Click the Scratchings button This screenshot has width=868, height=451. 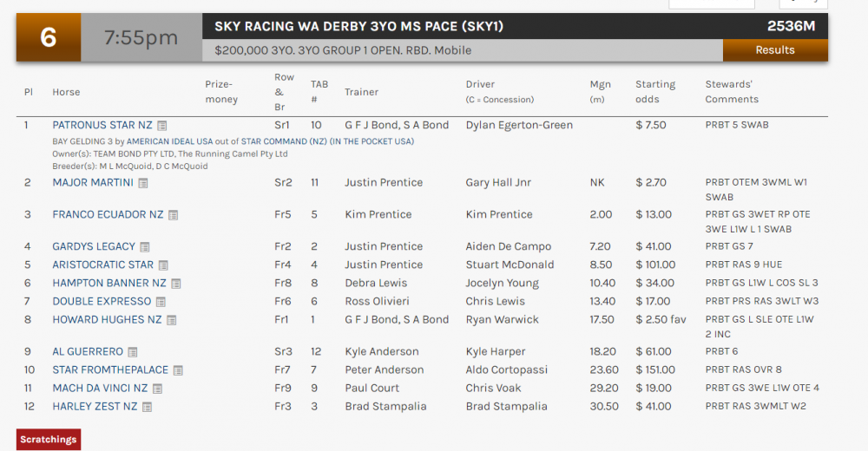coord(49,439)
